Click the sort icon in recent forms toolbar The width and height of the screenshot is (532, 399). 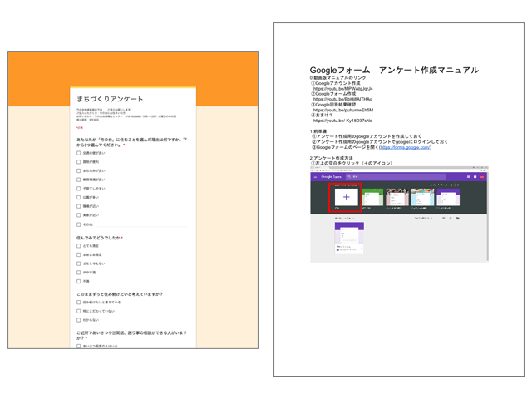coord(451,218)
